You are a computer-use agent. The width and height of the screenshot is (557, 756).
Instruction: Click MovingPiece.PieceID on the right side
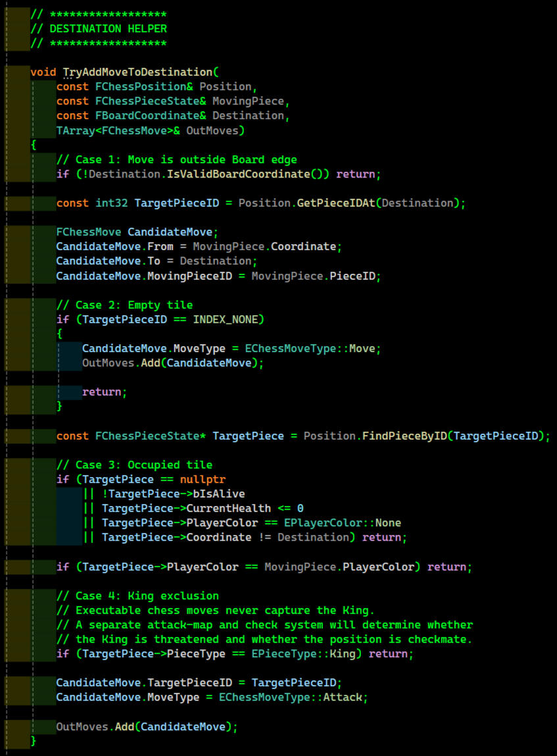[x=314, y=276]
